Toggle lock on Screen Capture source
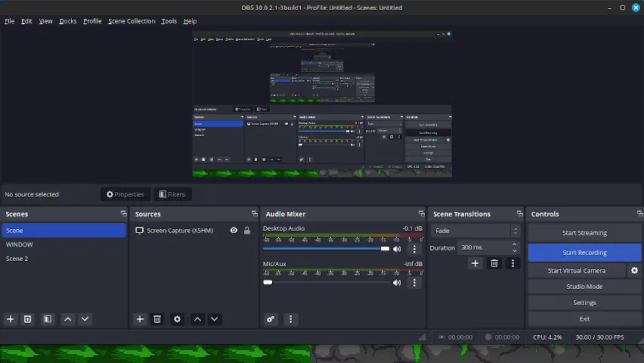Viewport: 644px width, 363px height. pos(247,231)
